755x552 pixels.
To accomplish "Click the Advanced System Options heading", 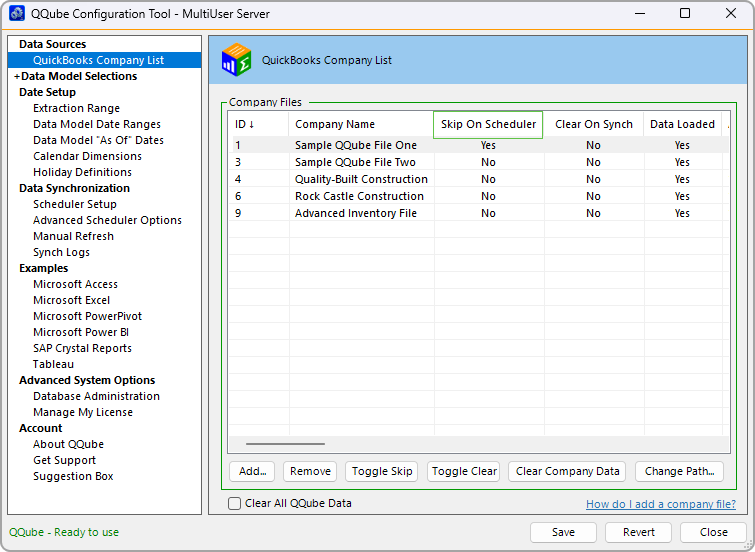I will coord(87,380).
